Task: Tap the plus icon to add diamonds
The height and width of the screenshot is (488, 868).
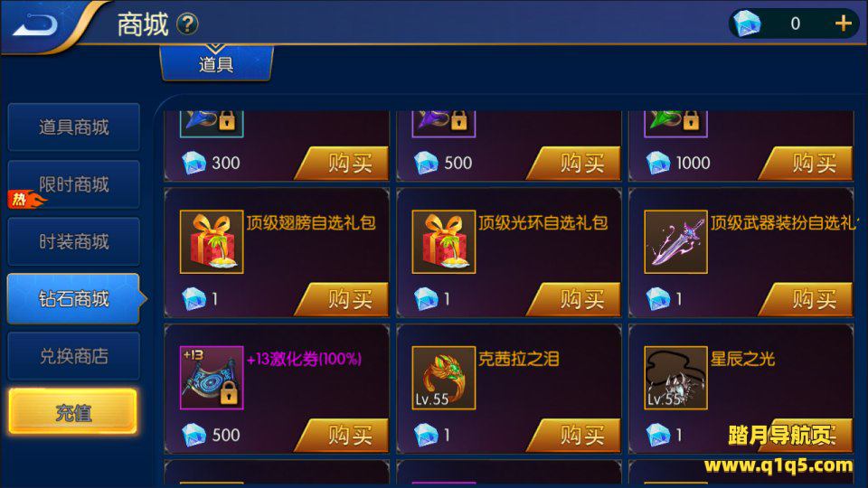Action: coord(843,23)
